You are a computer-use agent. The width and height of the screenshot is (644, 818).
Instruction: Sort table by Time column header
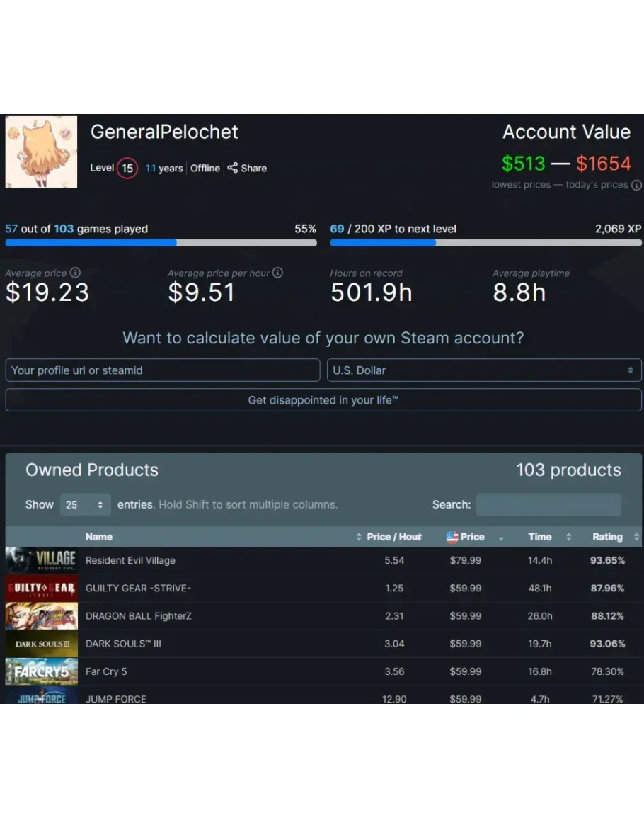coord(540,537)
